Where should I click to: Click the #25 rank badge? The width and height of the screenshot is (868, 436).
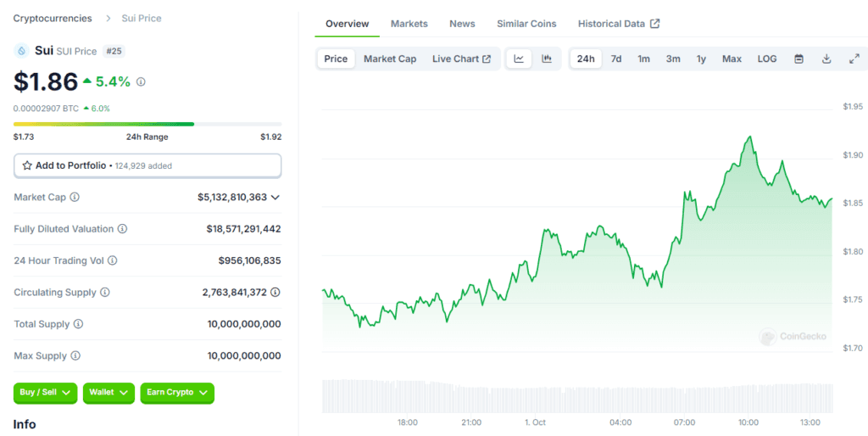114,52
